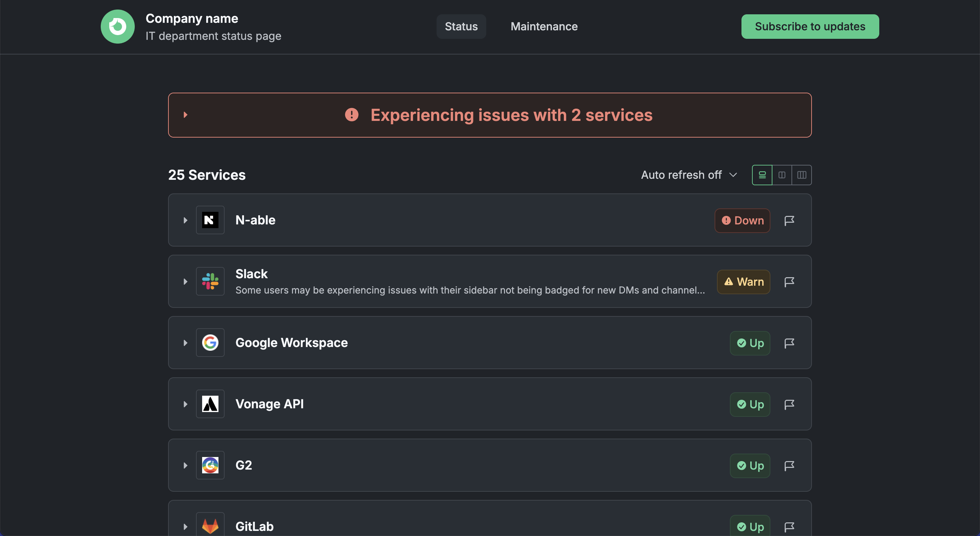Screen dimensions: 980x536
Task: Click the flag icon for Slack
Action: (x=789, y=282)
